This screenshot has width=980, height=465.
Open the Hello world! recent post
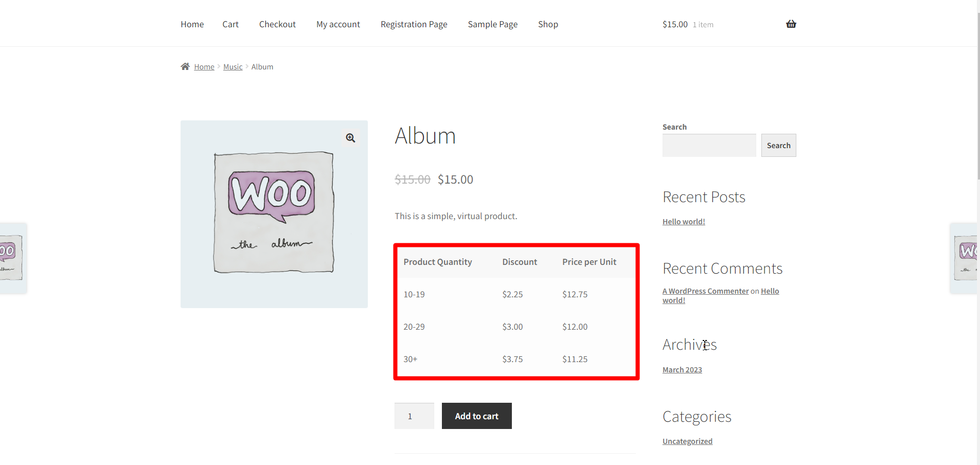click(x=684, y=222)
